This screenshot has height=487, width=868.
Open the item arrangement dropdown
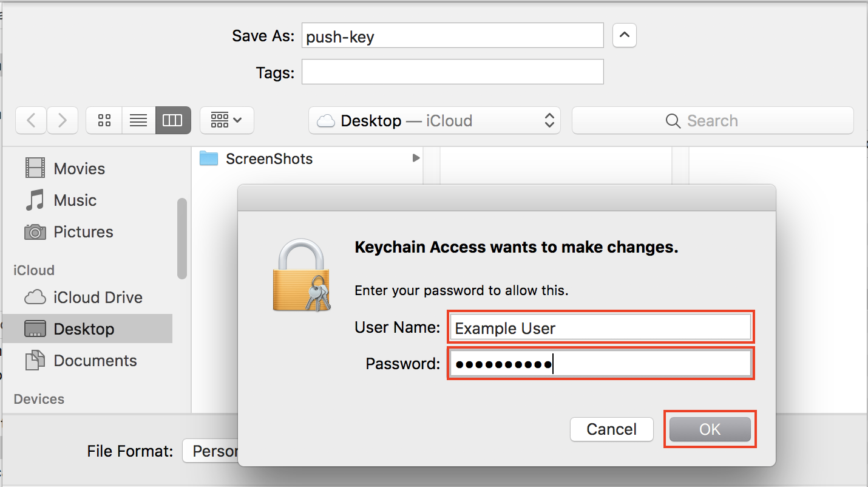226,120
